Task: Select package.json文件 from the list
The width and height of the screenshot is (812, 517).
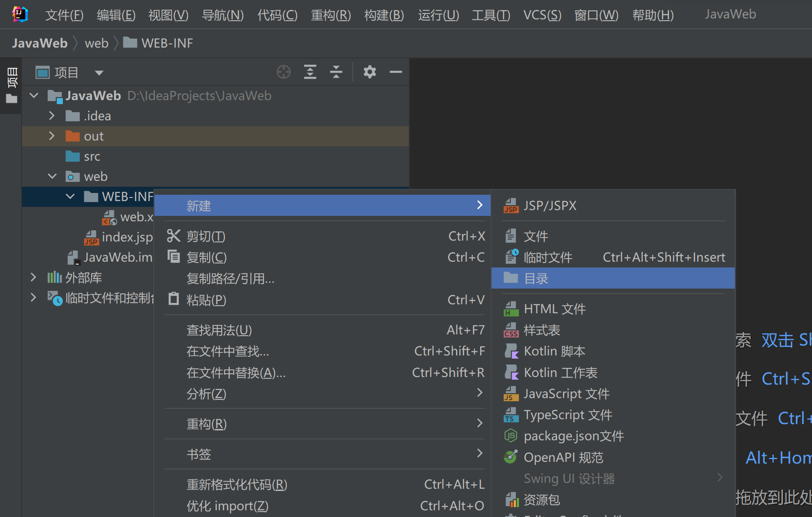Action: coord(574,435)
